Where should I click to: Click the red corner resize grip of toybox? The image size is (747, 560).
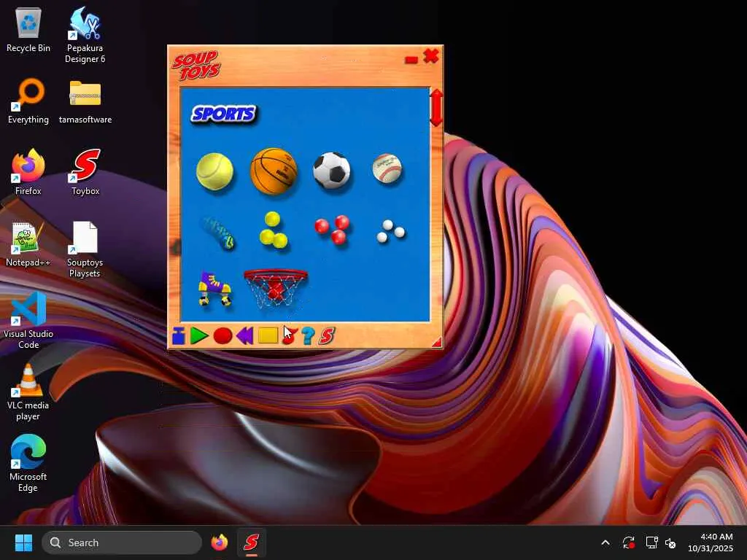point(436,342)
